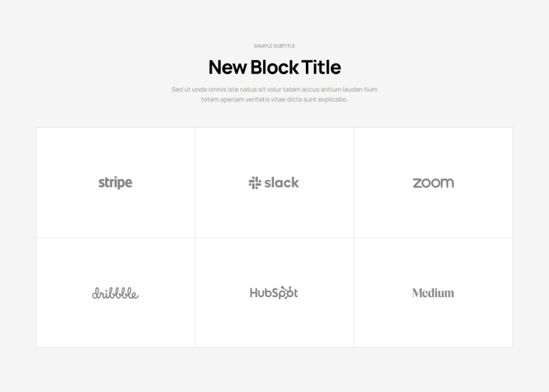Click the word "explicabo." ending the description
The height and width of the screenshot is (392, 549).
[332, 99]
